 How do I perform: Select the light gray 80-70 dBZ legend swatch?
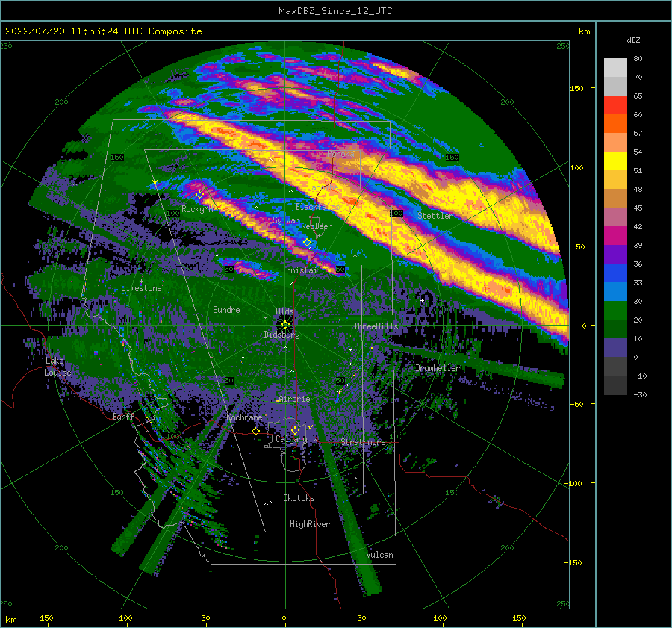pos(615,68)
